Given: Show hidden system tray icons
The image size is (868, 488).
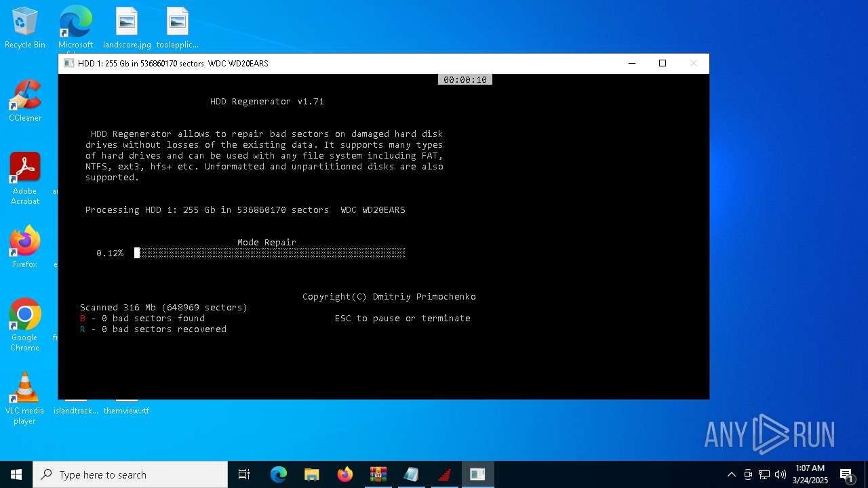Looking at the screenshot, I should (x=731, y=474).
